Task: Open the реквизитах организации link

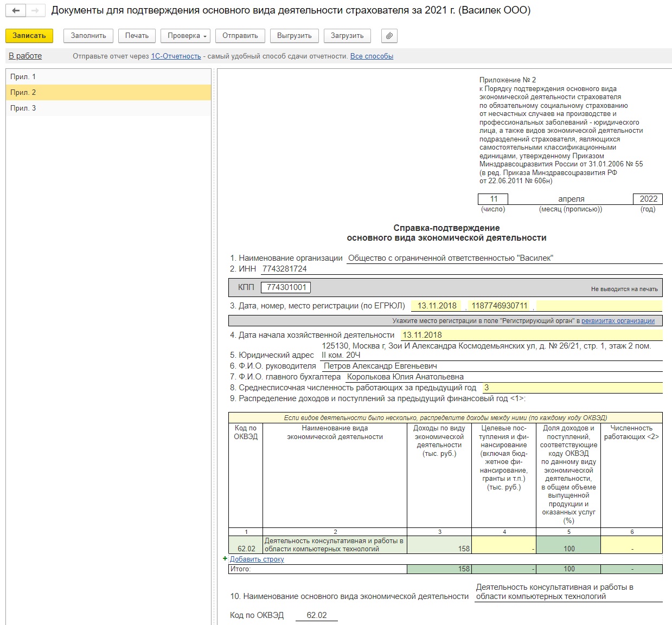Action: (x=618, y=321)
